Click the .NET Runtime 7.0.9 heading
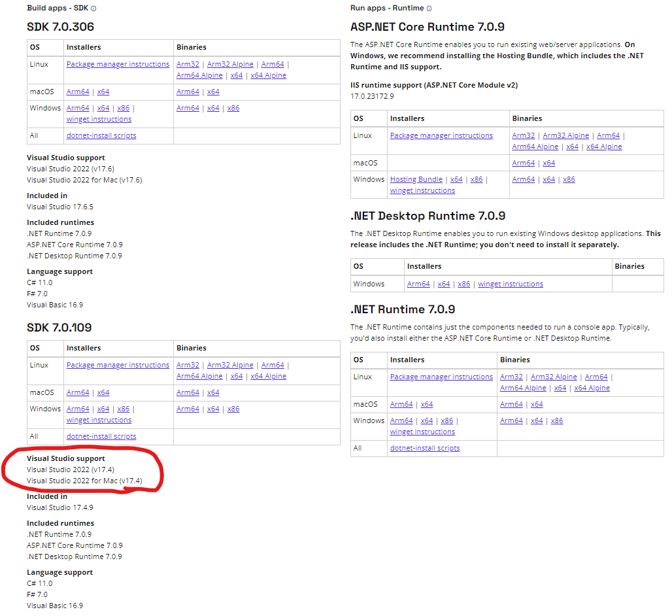 403,309
